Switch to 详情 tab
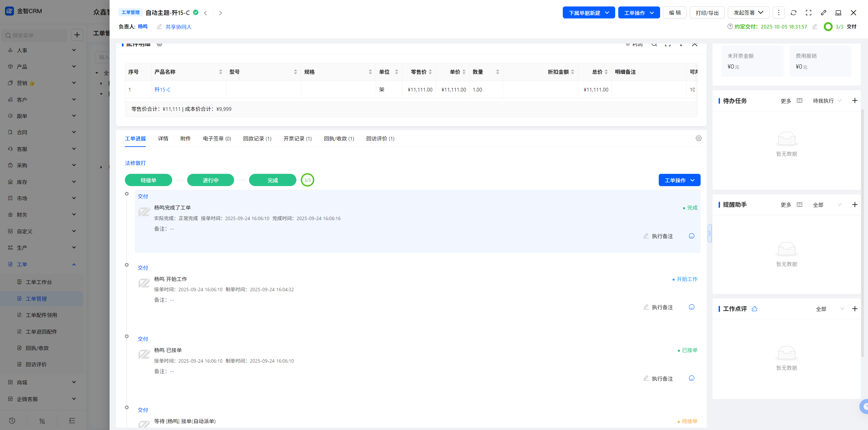 [163, 138]
